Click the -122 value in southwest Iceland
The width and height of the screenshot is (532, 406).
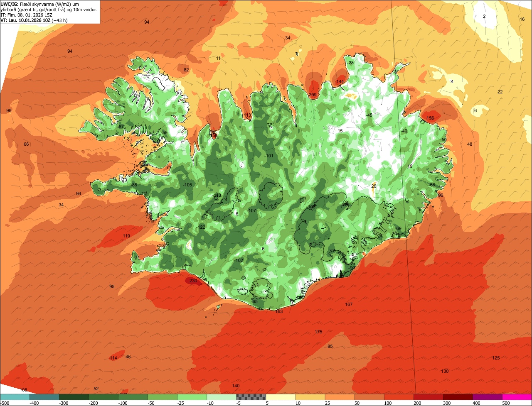tap(201, 227)
